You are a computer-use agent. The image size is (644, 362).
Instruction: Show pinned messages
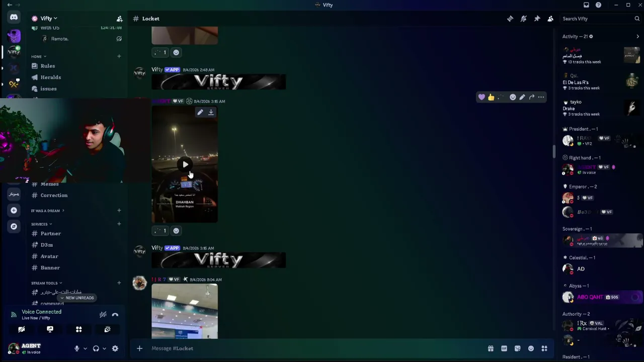pos(537,19)
